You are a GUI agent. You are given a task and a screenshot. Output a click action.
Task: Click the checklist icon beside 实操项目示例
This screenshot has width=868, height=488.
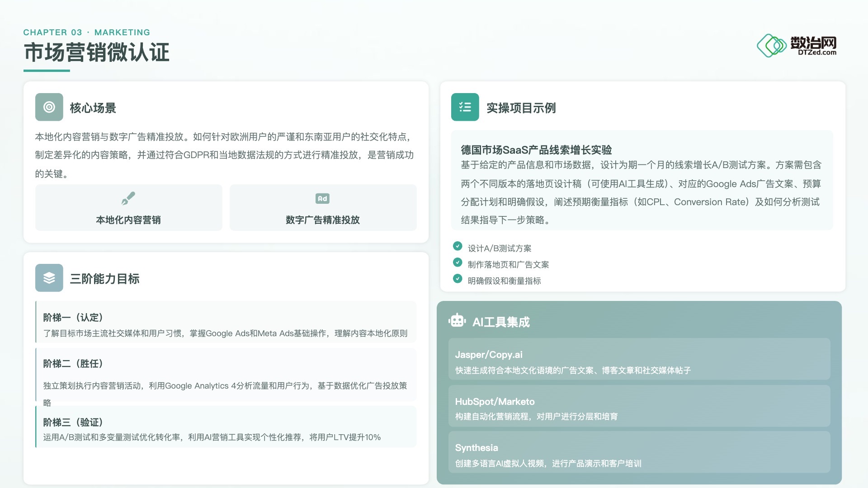click(465, 107)
